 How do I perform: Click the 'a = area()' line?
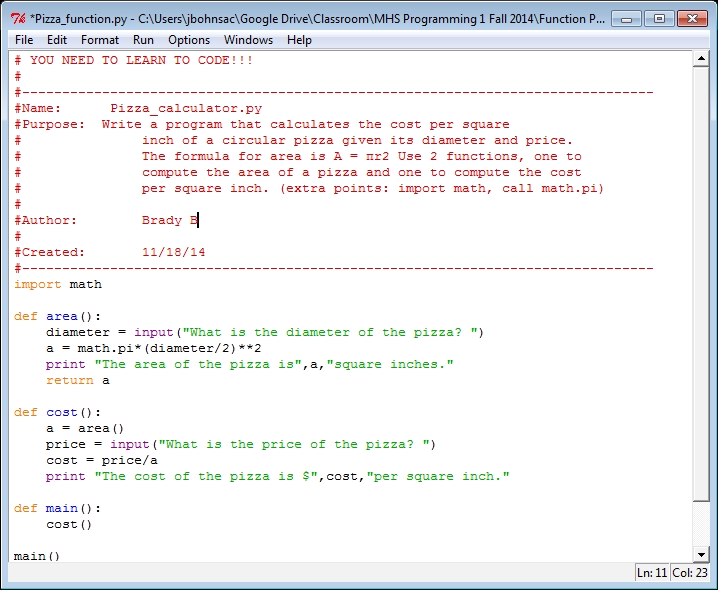pyautogui.click(x=85, y=429)
